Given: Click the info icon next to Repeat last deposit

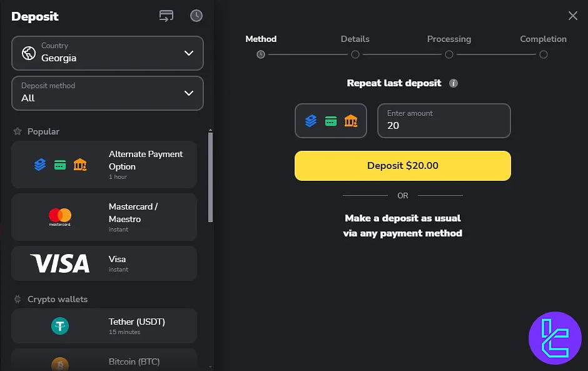Looking at the screenshot, I should pyautogui.click(x=454, y=83).
